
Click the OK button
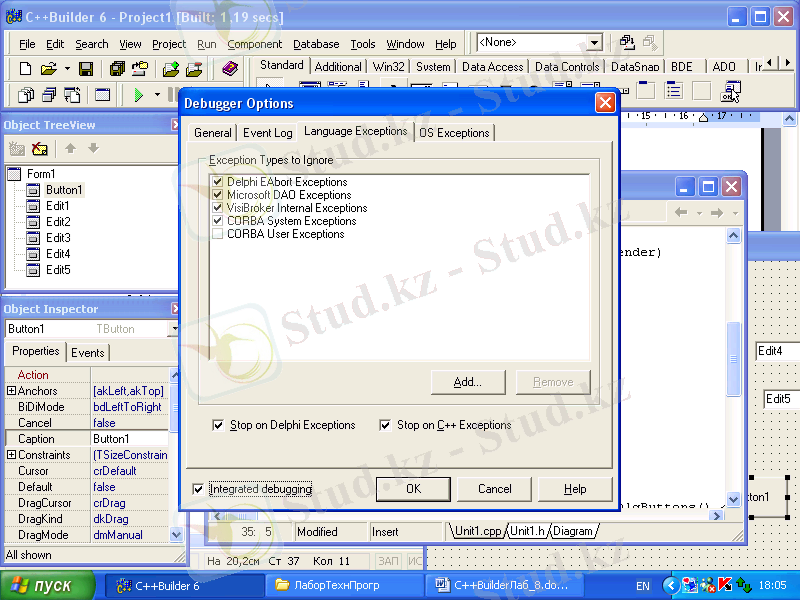[413, 489]
